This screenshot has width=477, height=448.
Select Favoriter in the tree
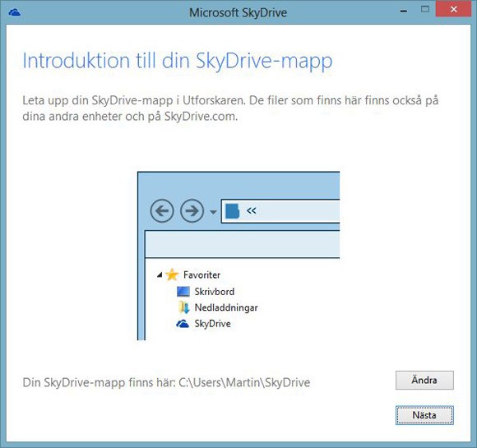(201, 275)
